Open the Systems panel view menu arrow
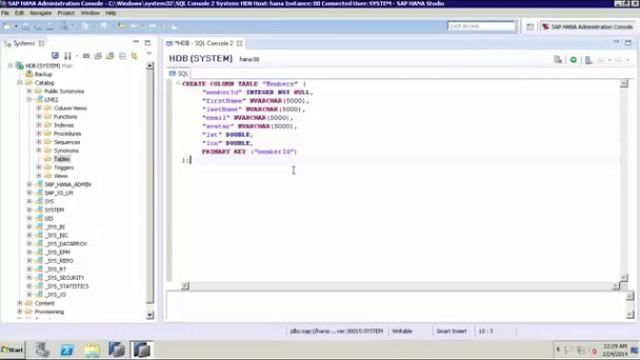This screenshot has width=640, height=360. 149,53
